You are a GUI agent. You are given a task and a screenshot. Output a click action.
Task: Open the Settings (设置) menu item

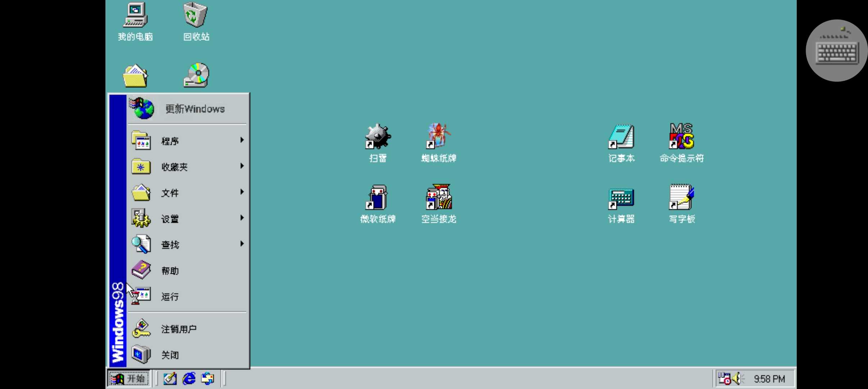pyautogui.click(x=187, y=219)
